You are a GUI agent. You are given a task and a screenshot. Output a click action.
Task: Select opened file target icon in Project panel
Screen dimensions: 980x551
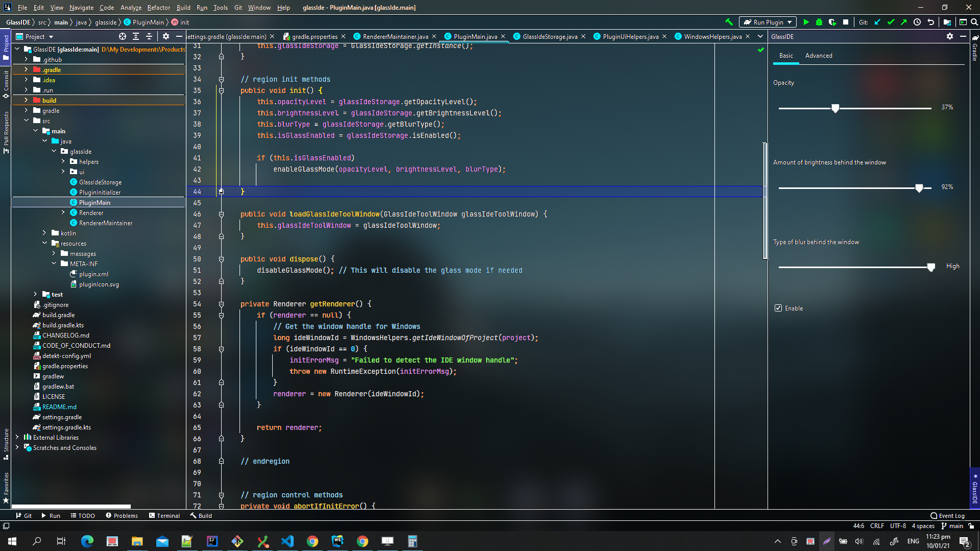(123, 36)
